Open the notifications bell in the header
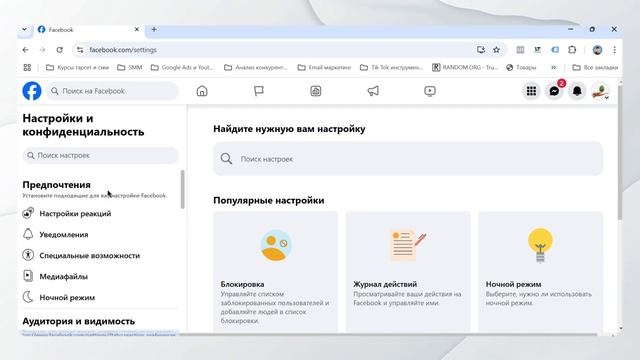Viewport: 640px width, 360px height. pos(577,91)
